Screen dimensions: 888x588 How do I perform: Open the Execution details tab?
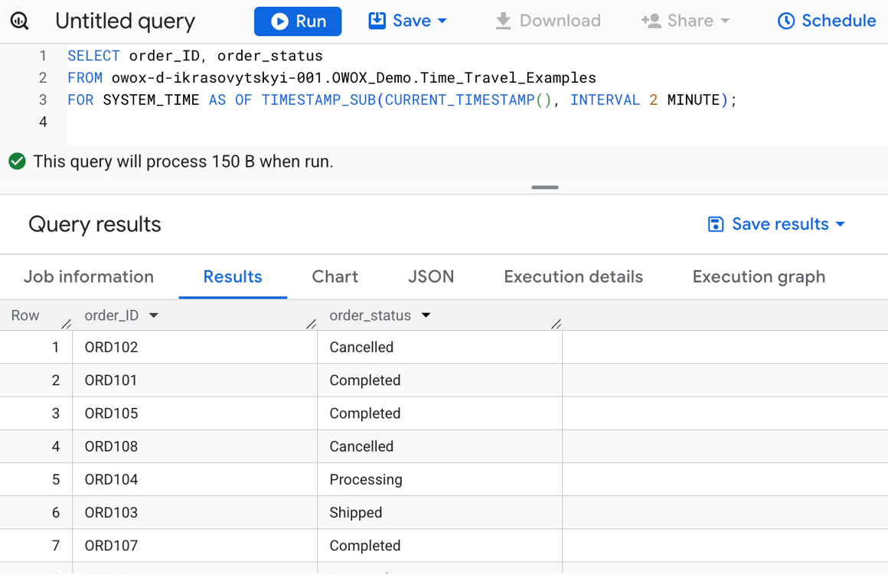(573, 276)
